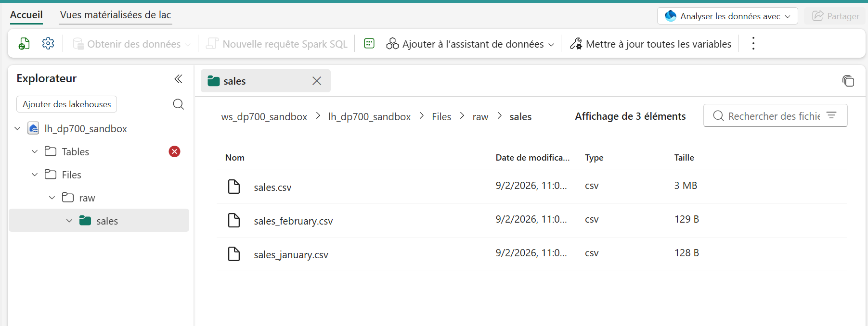Click the refresh lakehouse icon in toolbar
868x326 pixels.
point(24,44)
